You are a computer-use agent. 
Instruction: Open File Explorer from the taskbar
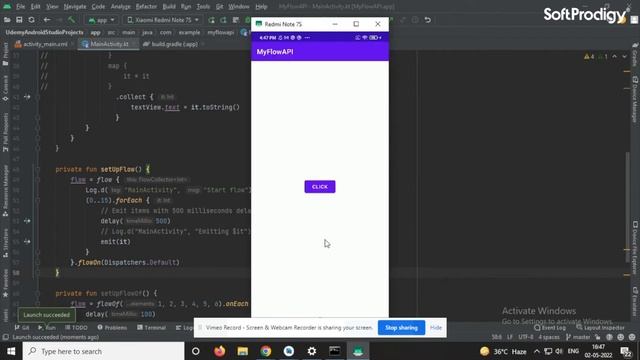point(242,351)
